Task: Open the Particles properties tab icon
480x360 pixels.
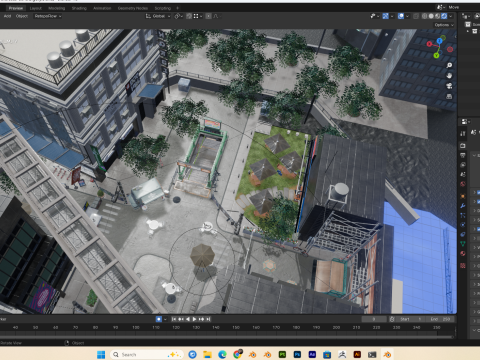Action: pos(463,215)
